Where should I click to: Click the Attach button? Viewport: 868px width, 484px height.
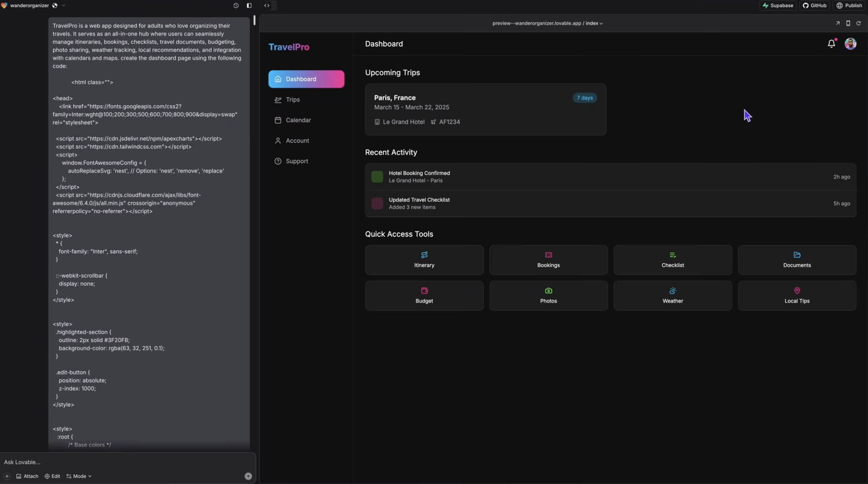pos(27,476)
